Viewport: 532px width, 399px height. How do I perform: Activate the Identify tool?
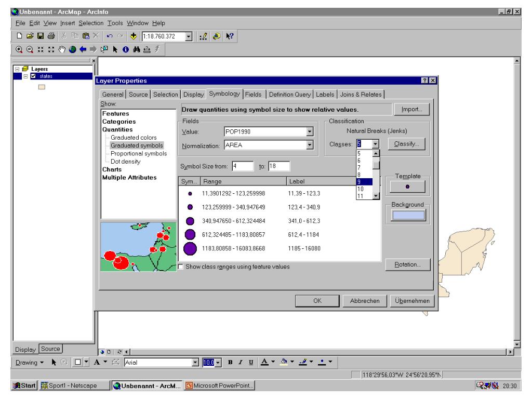[x=126, y=49]
